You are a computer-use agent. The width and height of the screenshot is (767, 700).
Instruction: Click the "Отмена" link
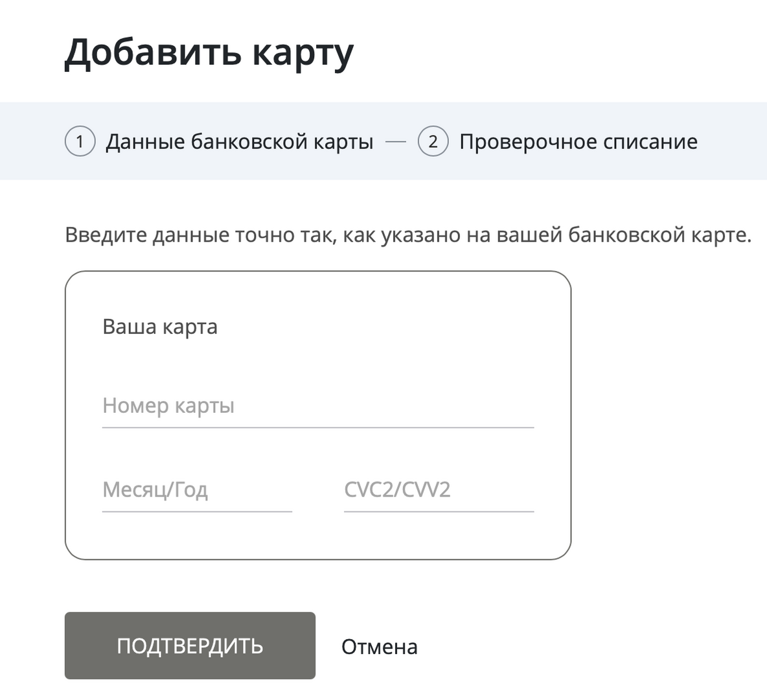(379, 647)
